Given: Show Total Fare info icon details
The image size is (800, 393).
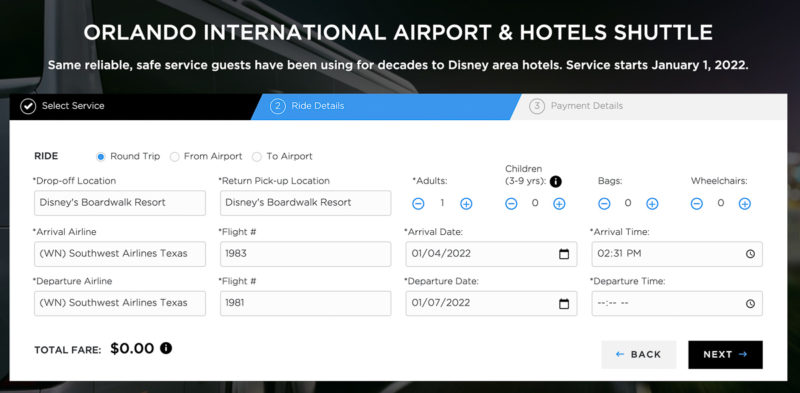Looking at the screenshot, I should (166, 348).
